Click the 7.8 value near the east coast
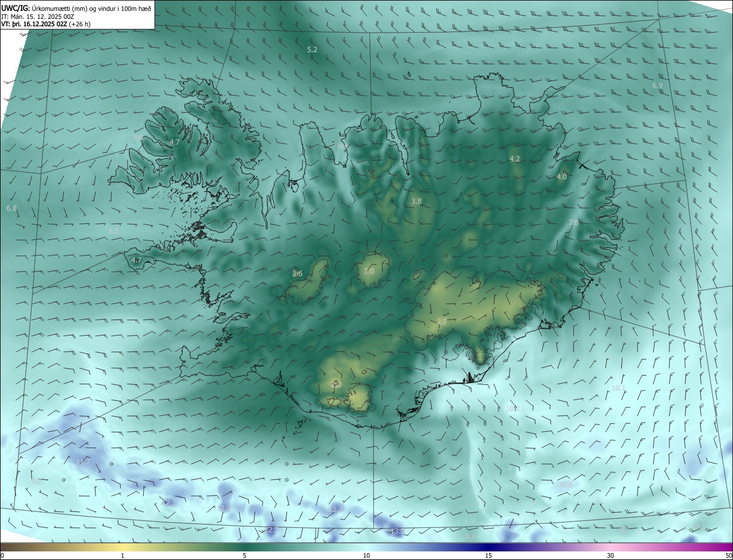 573,222
